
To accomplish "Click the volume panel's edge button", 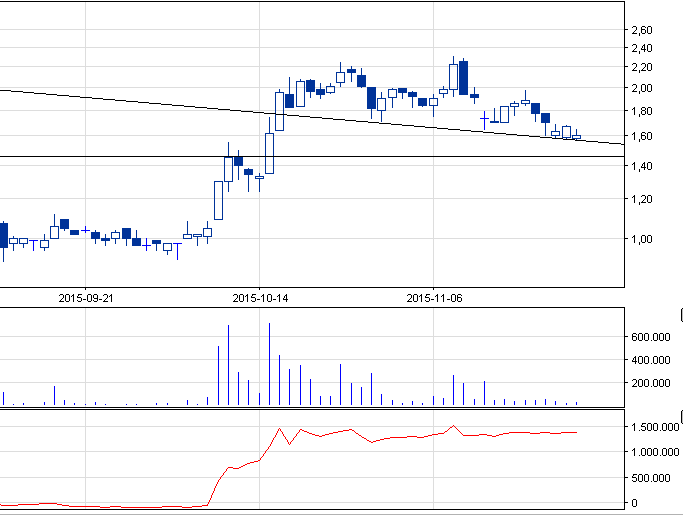I will [x=680, y=316].
